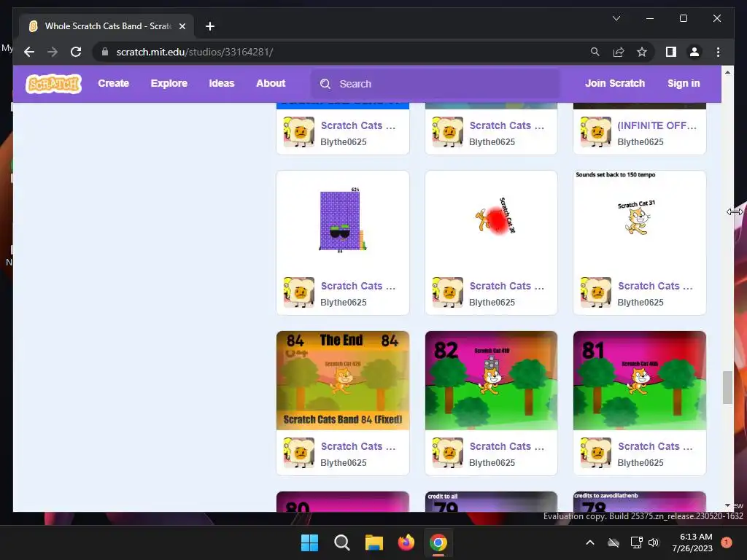
Task: Open the project thumbnail numbered 82
Action: tap(491, 381)
